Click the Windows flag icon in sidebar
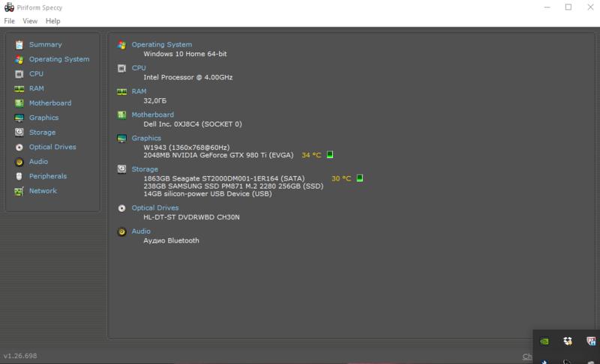 pyautogui.click(x=19, y=60)
